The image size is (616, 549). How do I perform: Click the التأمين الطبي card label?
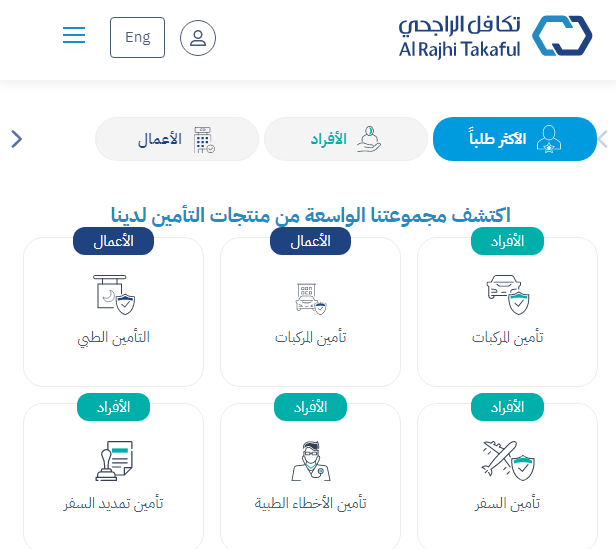(x=114, y=338)
